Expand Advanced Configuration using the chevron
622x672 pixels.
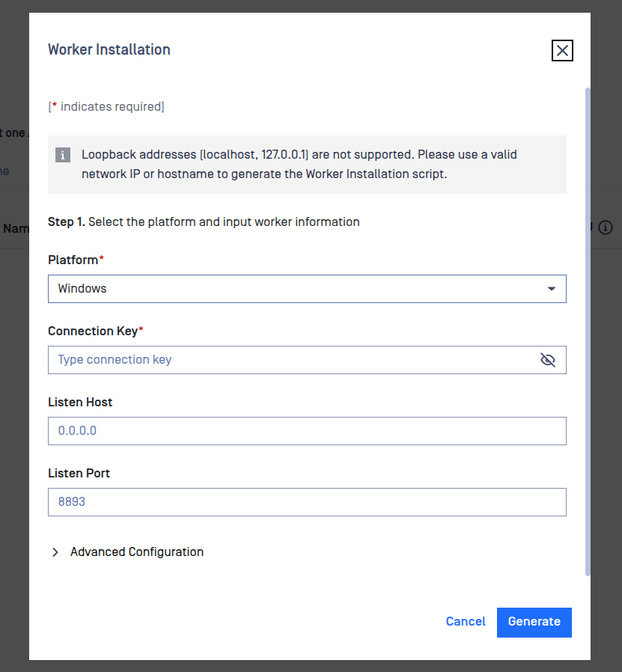pyautogui.click(x=55, y=552)
